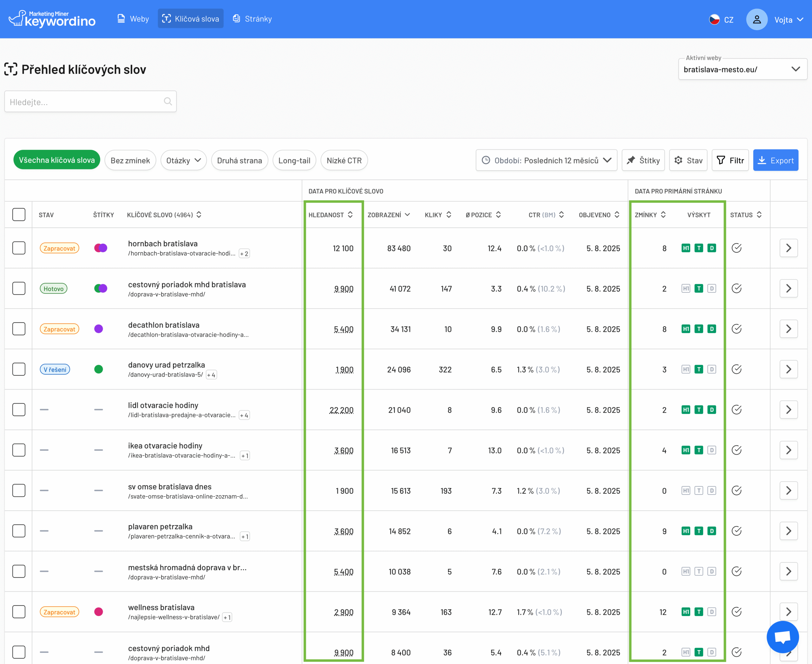The image size is (812, 664).
Task: Tick checkbox for wellness bratislava
Action: coord(19,612)
